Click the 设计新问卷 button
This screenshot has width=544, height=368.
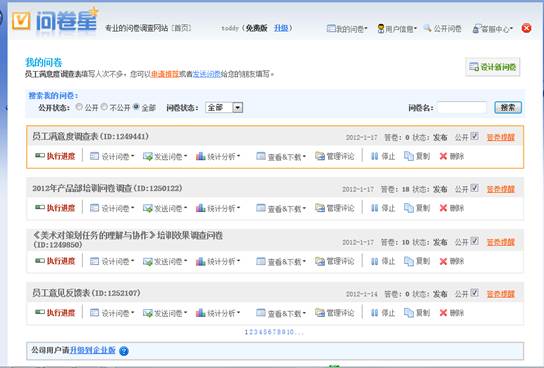click(492, 67)
